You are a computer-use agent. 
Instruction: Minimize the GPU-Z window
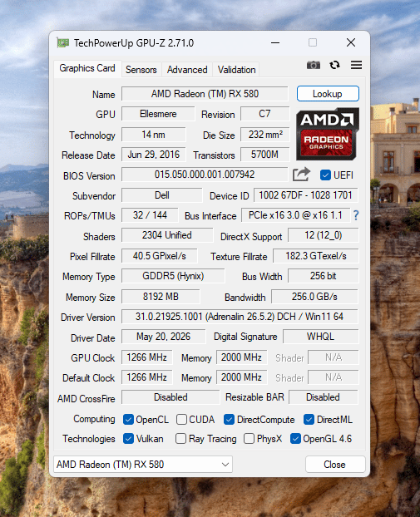click(x=275, y=42)
